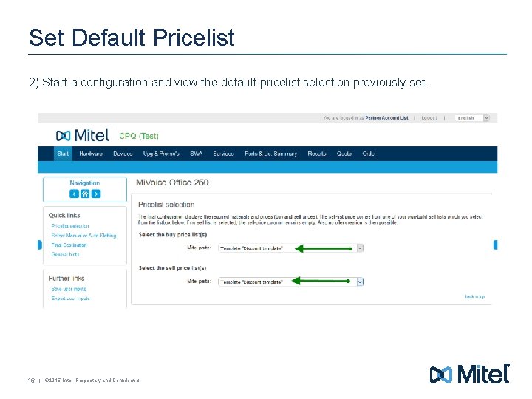Go to the Results tab
The image size is (532, 399).
(317, 154)
